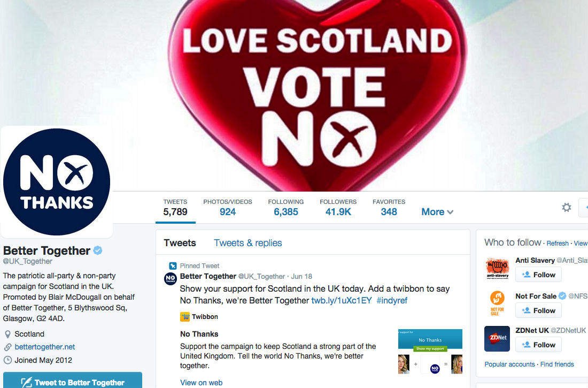This screenshot has height=388, width=588.
Task: Click the Twibbon icon in pinned tweet
Action: [185, 317]
